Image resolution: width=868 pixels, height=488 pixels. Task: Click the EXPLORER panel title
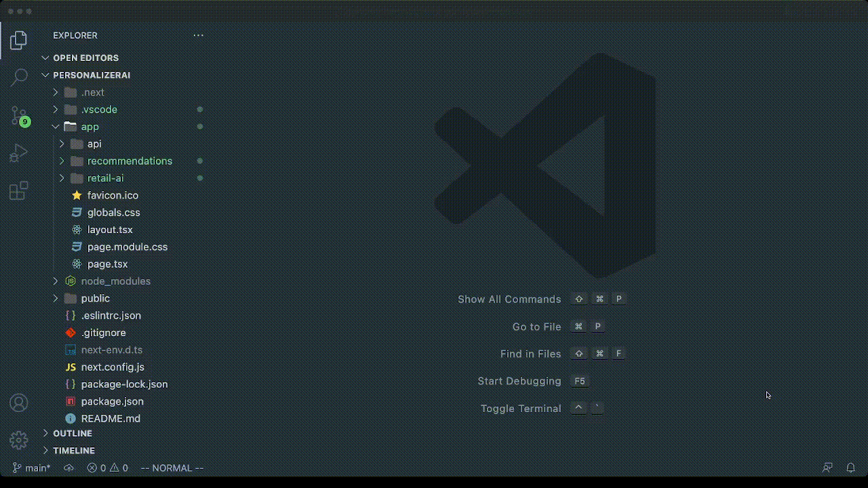click(75, 35)
